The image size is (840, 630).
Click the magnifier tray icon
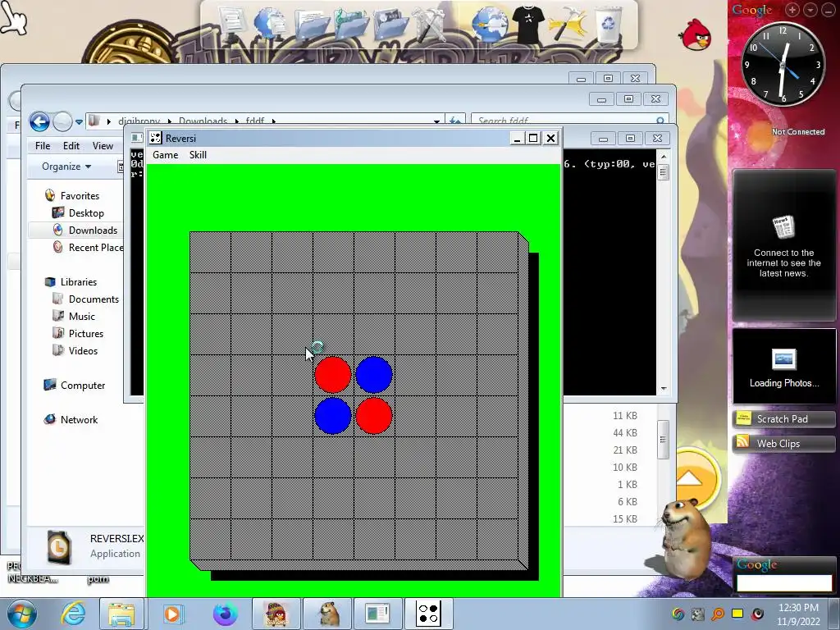718,614
